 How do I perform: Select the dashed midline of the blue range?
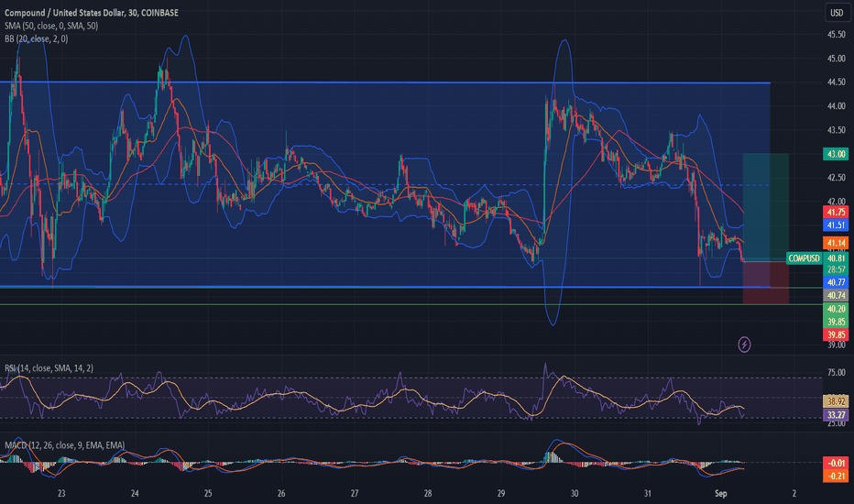(x=385, y=185)
